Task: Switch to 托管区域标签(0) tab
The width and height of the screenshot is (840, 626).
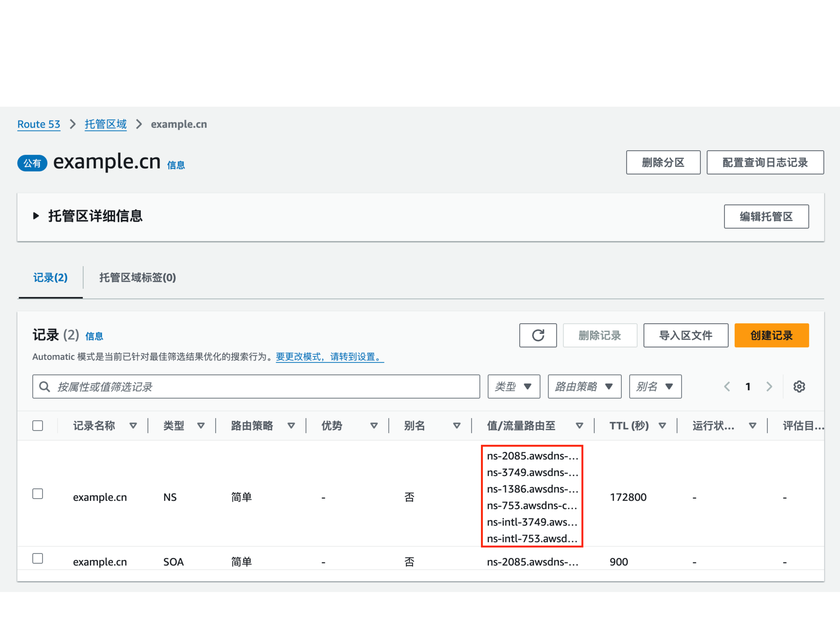Action: point(138,277)
